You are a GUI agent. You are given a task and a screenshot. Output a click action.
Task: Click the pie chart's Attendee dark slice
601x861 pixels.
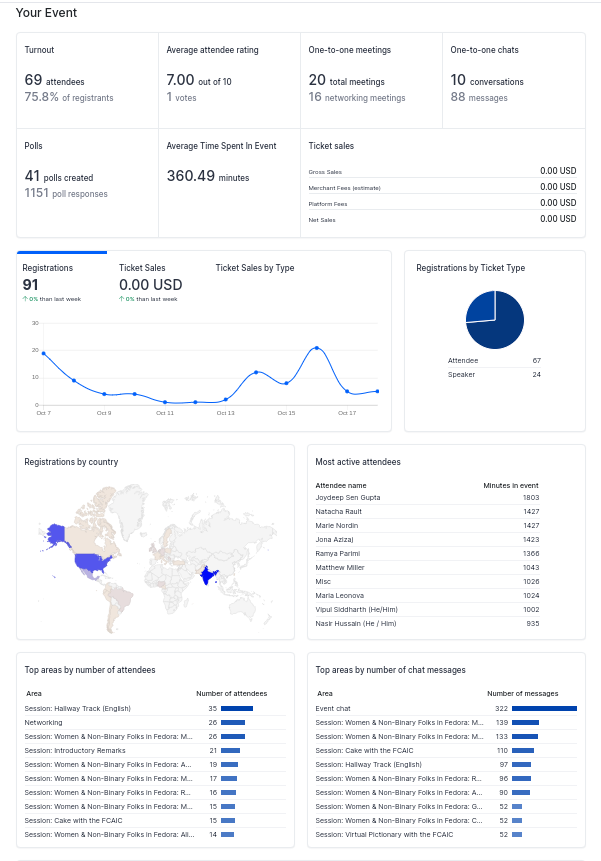click(x=497, y=328)
